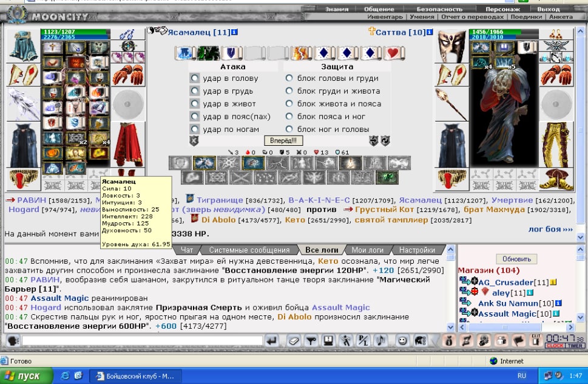Screen dimensions: 588x384
Task: Click the crossed shield reset icon
Action: click(194, 141)
